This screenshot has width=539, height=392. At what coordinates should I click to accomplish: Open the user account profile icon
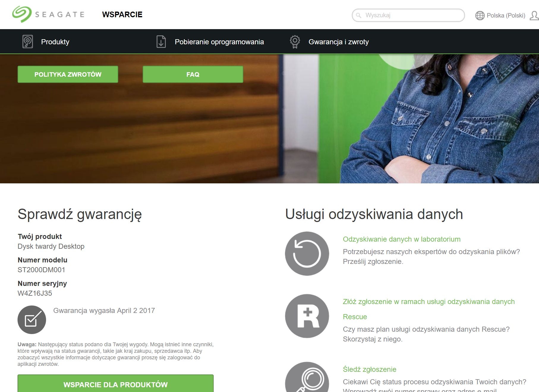(x=534, y=15)
